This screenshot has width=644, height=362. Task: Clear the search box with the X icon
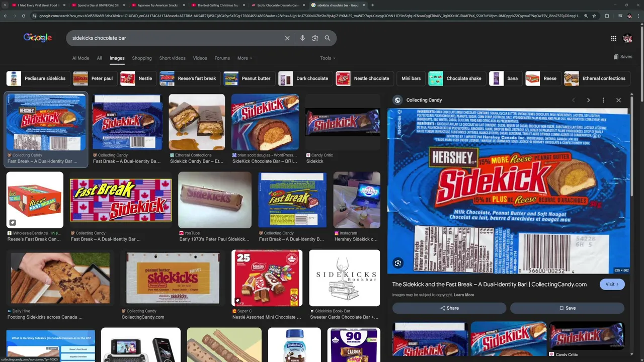pyautogui.click(x=287, y=38)
